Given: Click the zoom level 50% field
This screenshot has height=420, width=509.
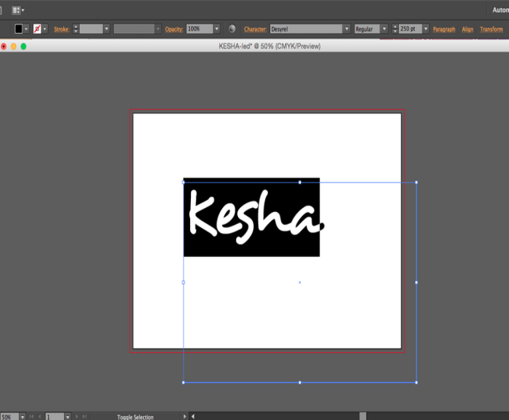Looking at the screenshot, I should (x=9, y=417).
